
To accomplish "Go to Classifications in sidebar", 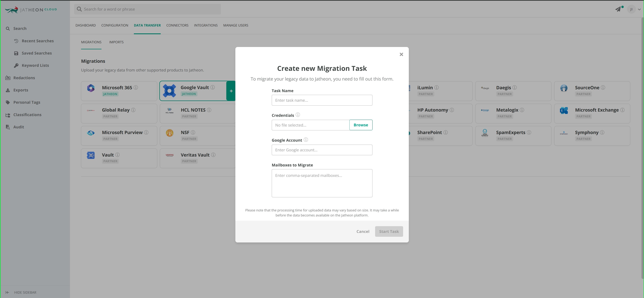I will (27, 115).
